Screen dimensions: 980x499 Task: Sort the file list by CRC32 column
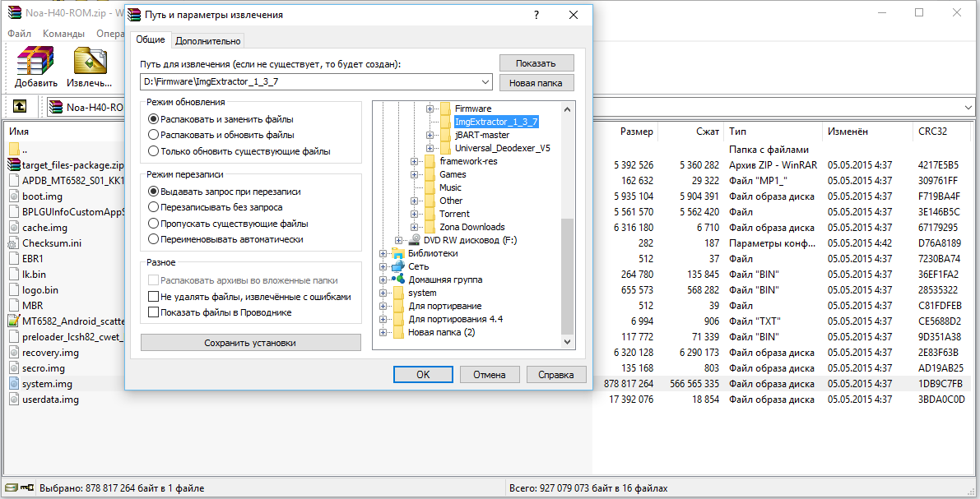click(932, 132)
